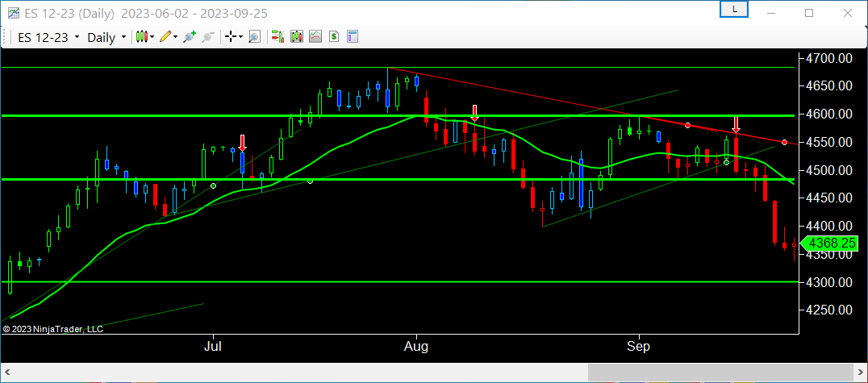The height and width of the screenshot is (383, 868).
Task: Click the scrollbar right arrow
Action: (859, 373)
